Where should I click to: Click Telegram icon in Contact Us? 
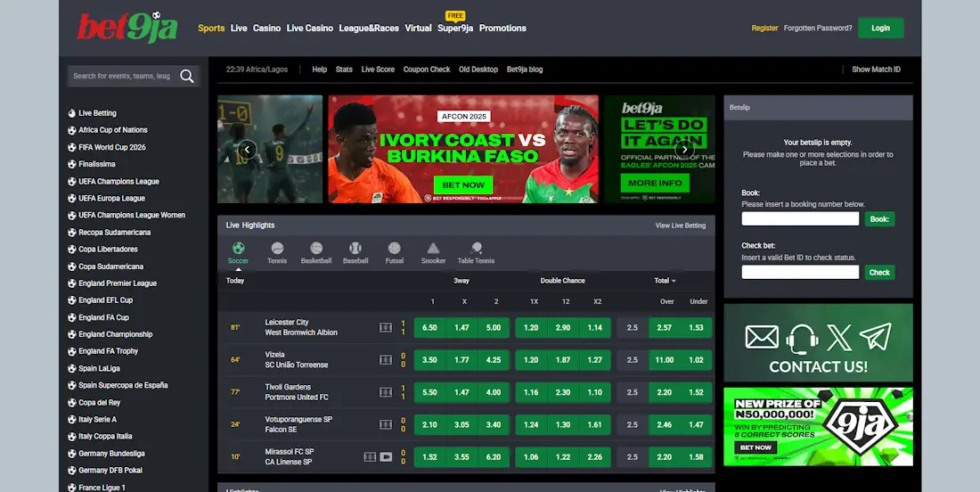point(875,336)
